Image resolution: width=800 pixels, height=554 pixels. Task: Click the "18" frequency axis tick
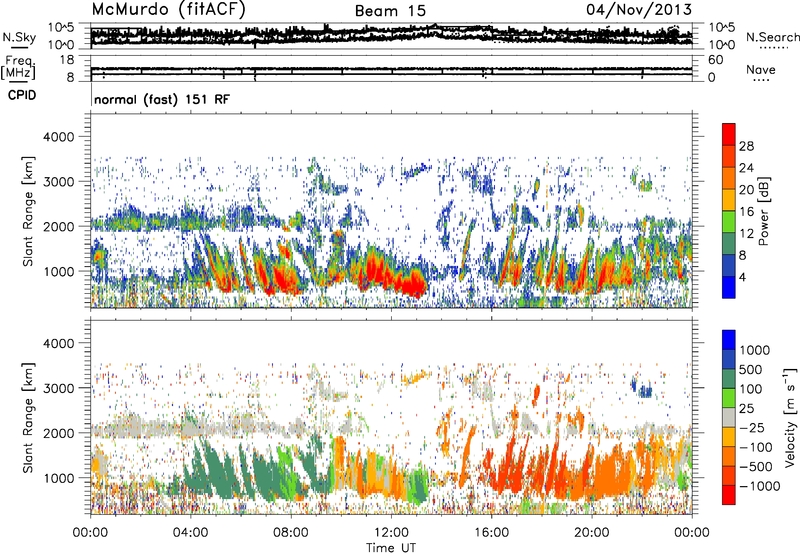(x=67, y=60)
